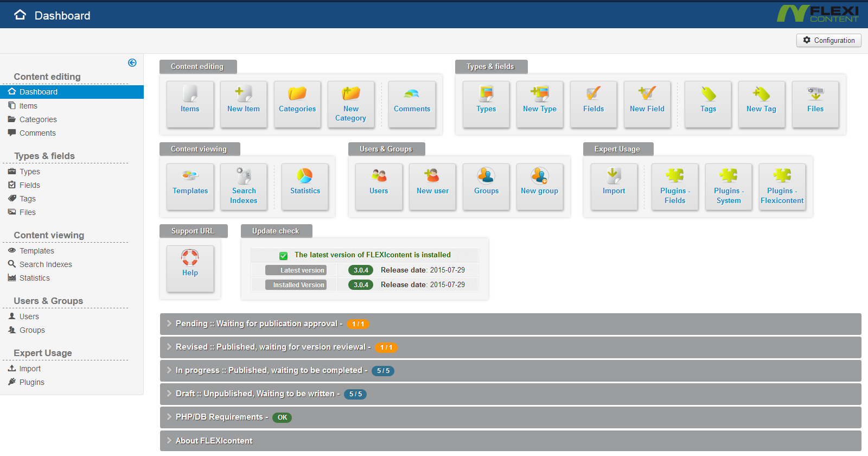This screenshot has height=456, width=868.
Task: Open Import in the sidebar
Action: [x=30, y=369]
